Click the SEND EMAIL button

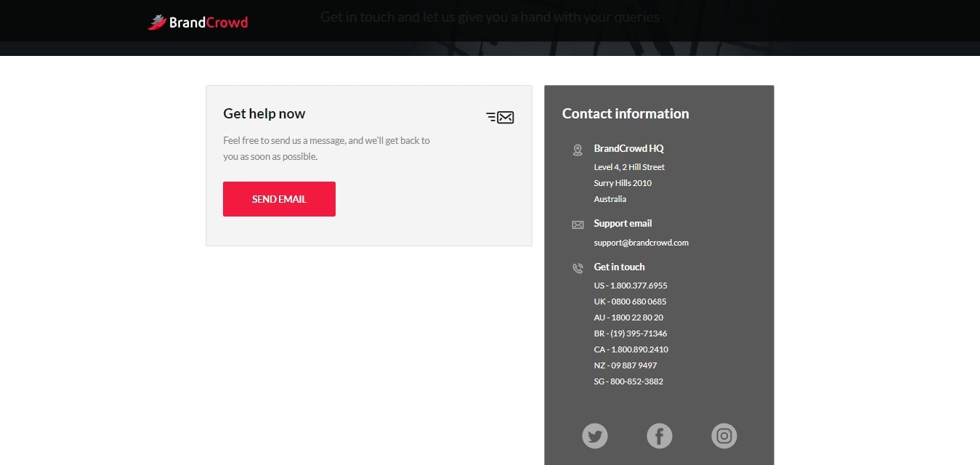pyautogui.click(x=279, y=199)
